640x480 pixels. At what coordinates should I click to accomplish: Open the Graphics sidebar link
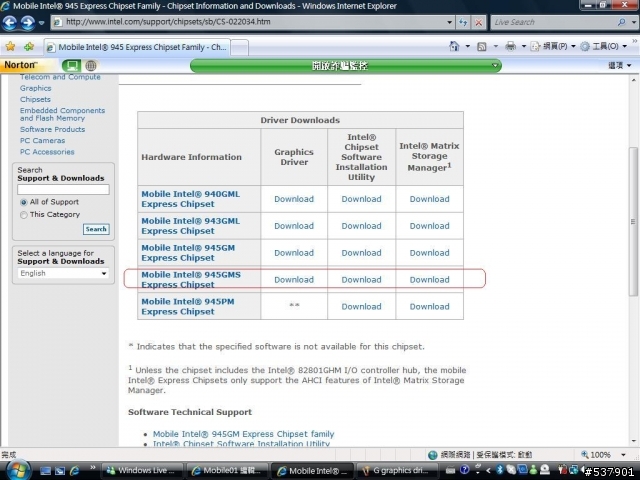click(x=36, y=88)
